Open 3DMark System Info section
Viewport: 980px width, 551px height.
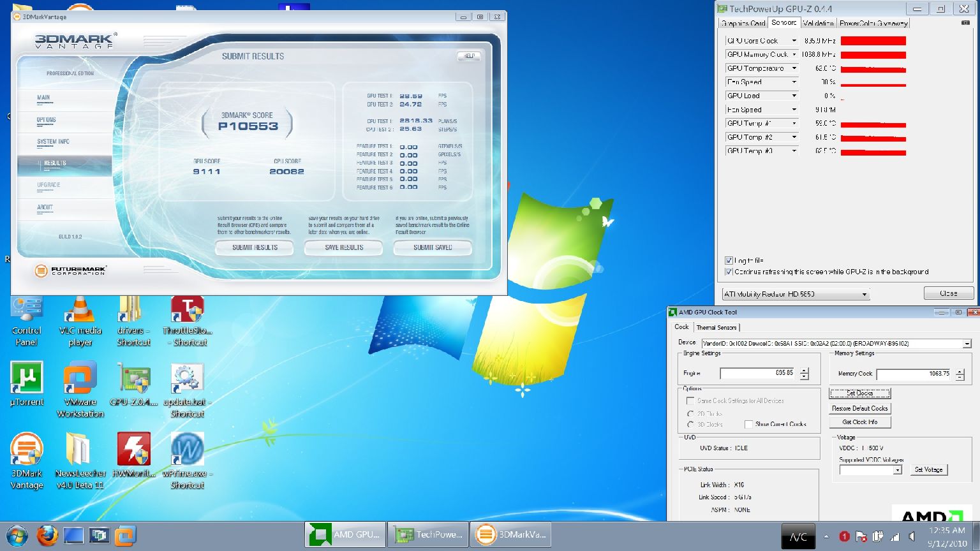pos(53,142)
